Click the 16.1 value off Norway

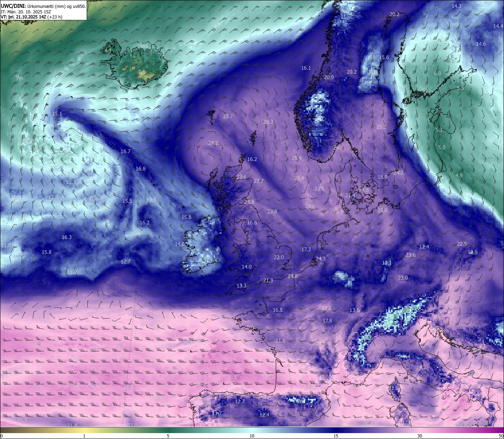point(306,68)
